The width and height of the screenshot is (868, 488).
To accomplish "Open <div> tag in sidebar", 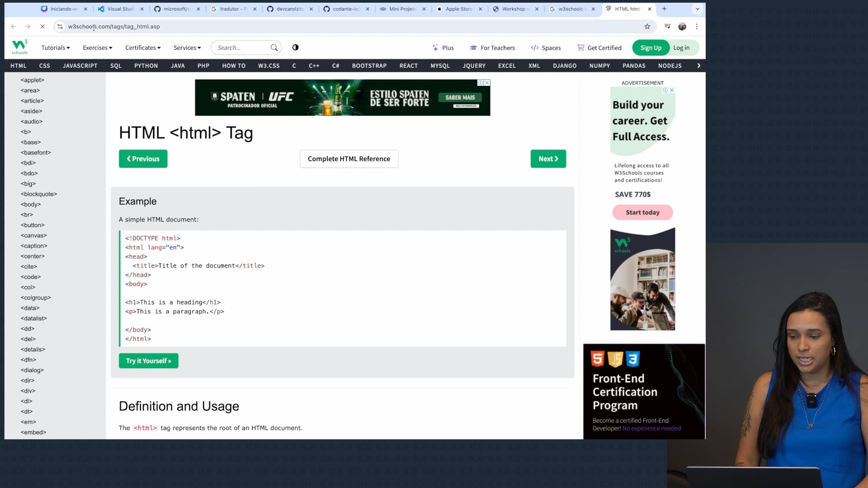I will (28, 391).
